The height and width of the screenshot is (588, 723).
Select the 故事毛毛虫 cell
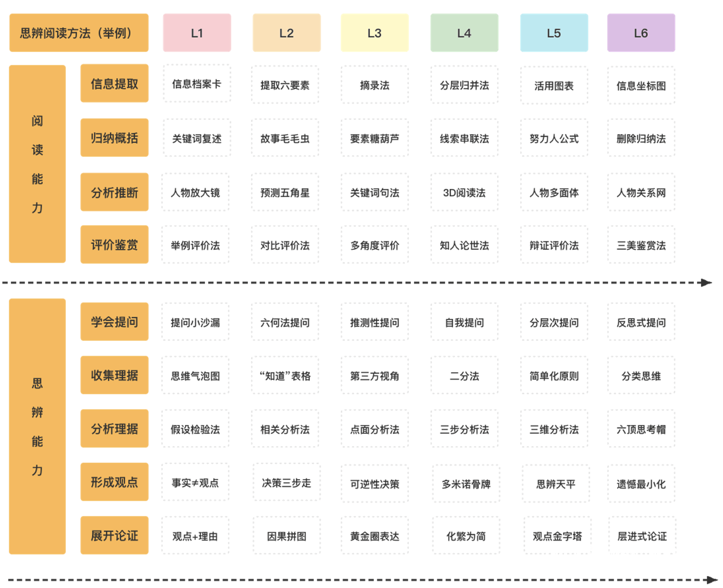tap(285, 138)
